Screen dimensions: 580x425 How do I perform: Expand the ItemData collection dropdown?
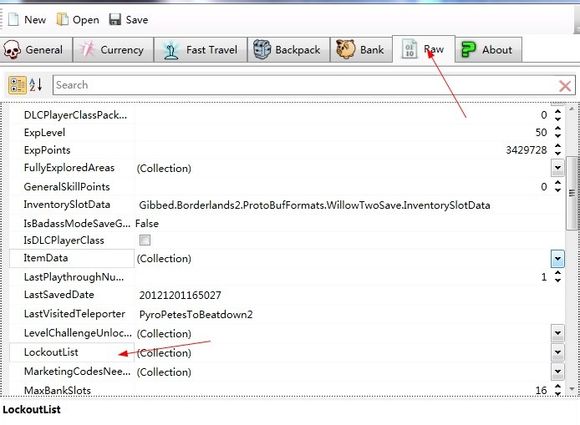557,258
